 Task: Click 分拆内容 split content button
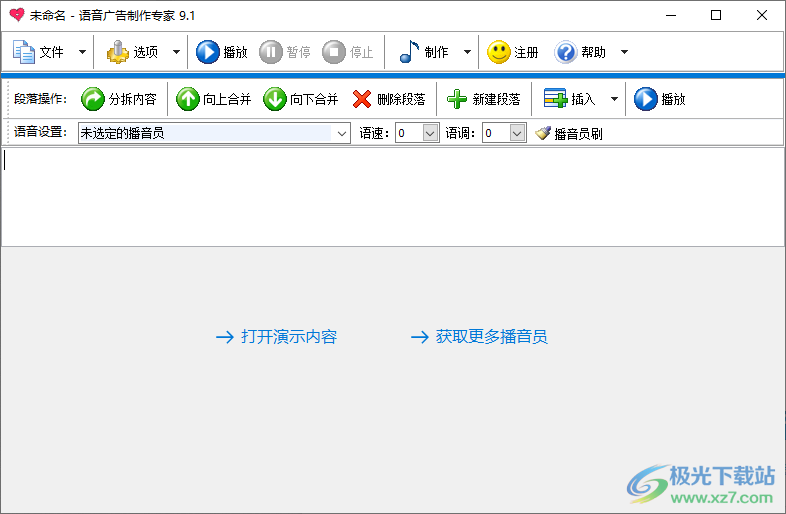pos(119,99)
